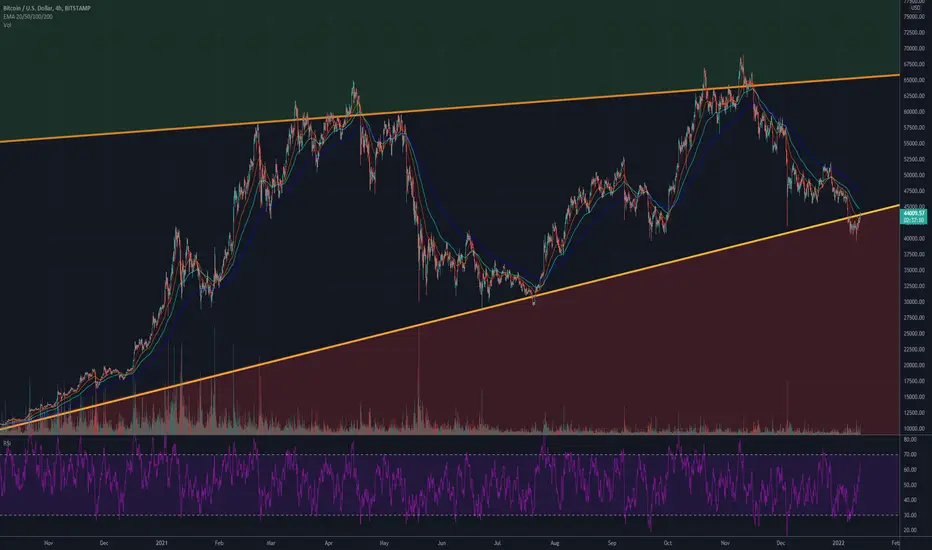
Task: Select the RSI indicator pane label
Action: [7, 443]
